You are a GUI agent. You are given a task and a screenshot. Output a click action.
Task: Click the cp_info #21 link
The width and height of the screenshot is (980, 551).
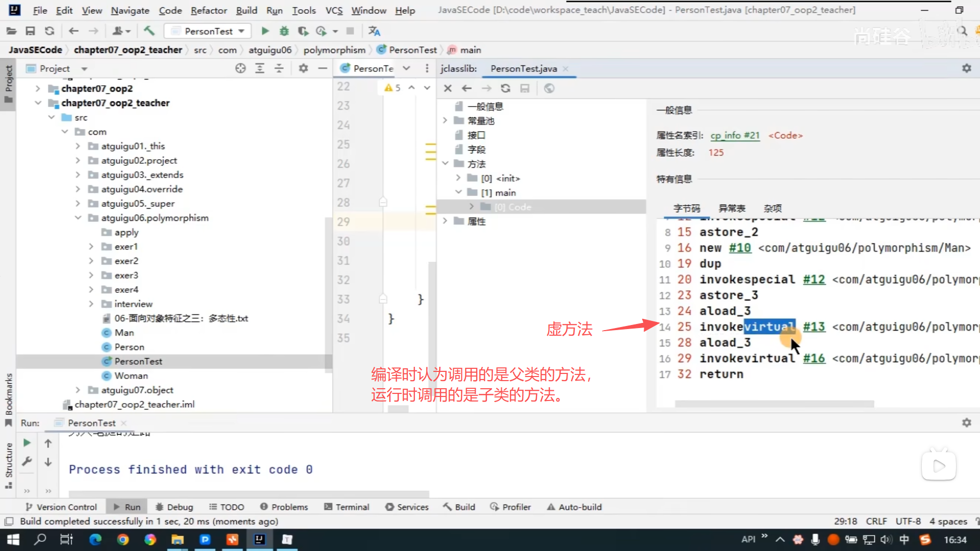point(734,135)
